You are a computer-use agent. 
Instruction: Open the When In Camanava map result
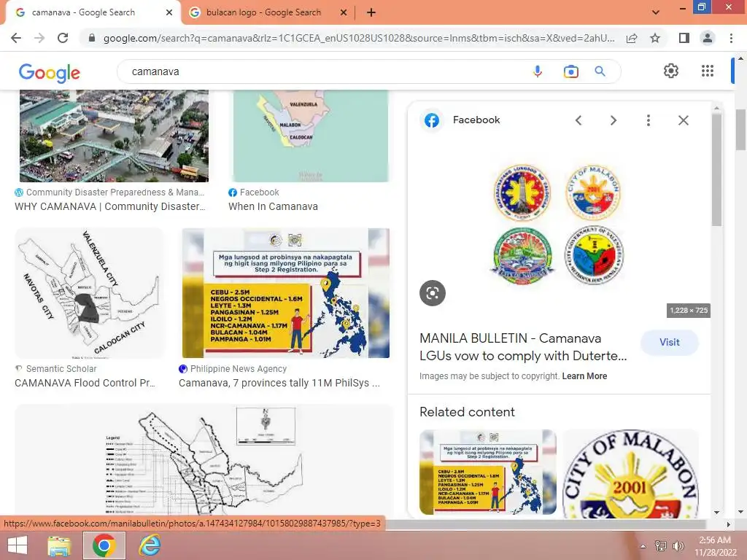[309, 136]
